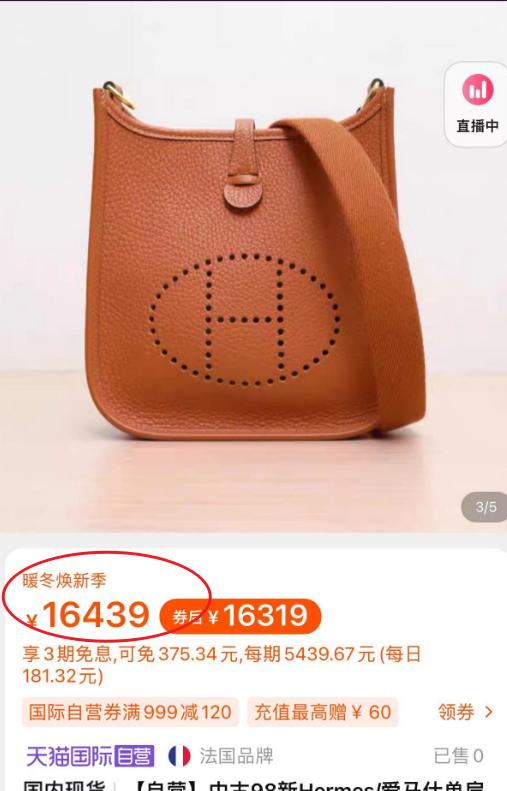Click the purple 自营 badge
The width and height of the screenshot is (507, 791).
(x=134, y=757)
